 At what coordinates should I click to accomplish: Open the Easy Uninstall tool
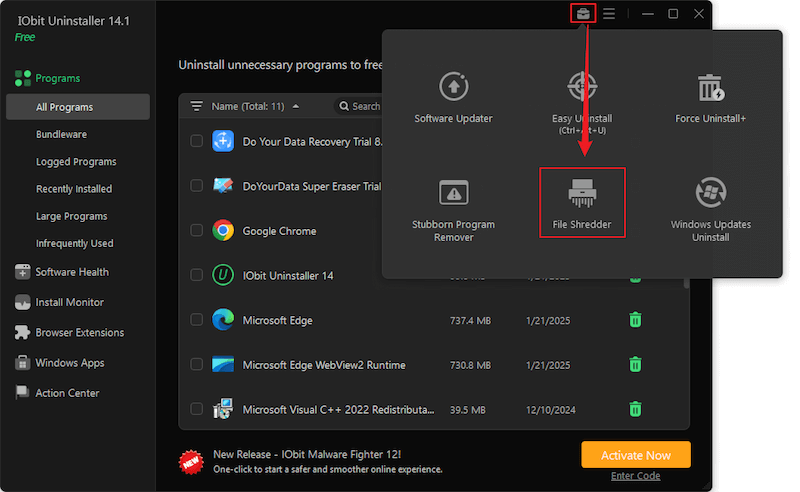pyautogui.click(x=582, y=103)
